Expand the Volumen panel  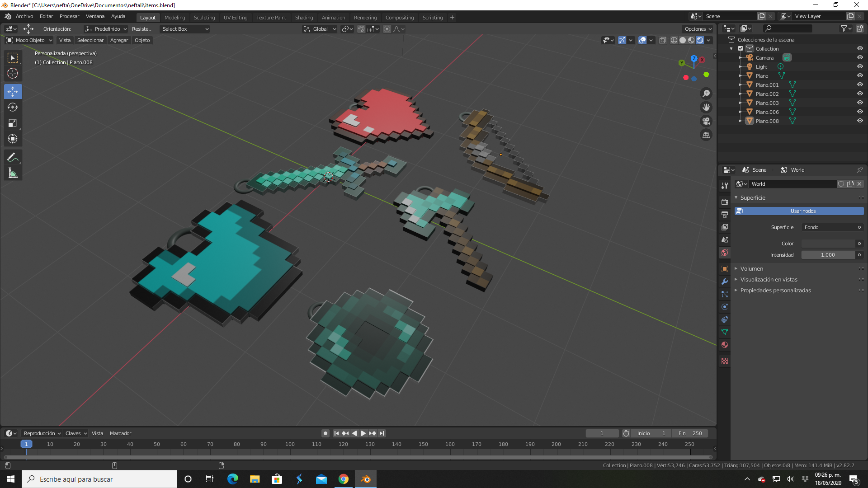click(x=751, y=268)
